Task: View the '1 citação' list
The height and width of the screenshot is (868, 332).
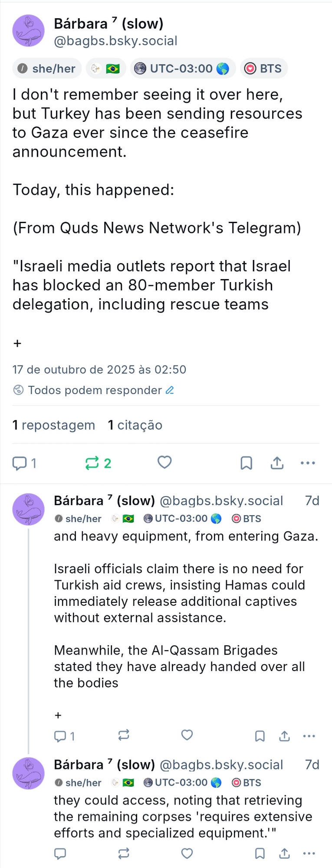Action: [135, 425]
